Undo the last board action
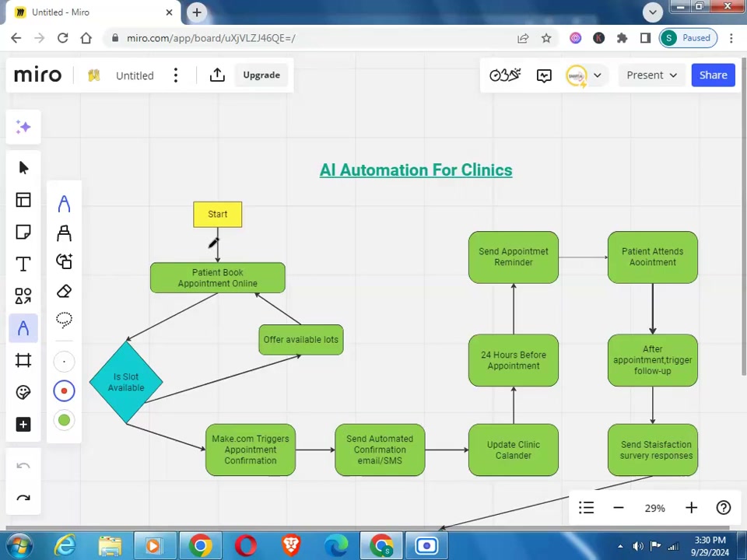The width and height of the screenshot is (747, 560). 23,466
